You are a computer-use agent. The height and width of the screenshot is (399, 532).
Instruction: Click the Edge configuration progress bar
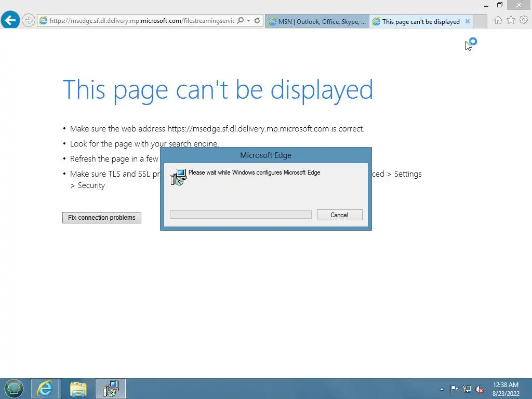click(241, 215)
